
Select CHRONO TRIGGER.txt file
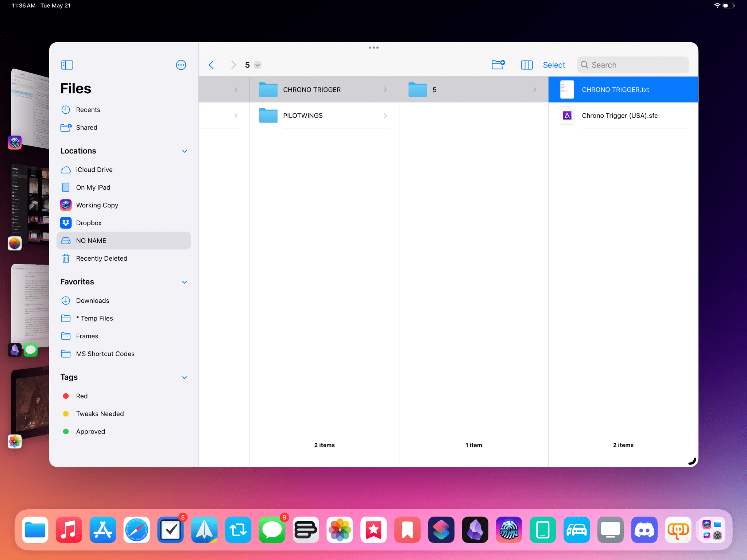(x=623, y=90)
